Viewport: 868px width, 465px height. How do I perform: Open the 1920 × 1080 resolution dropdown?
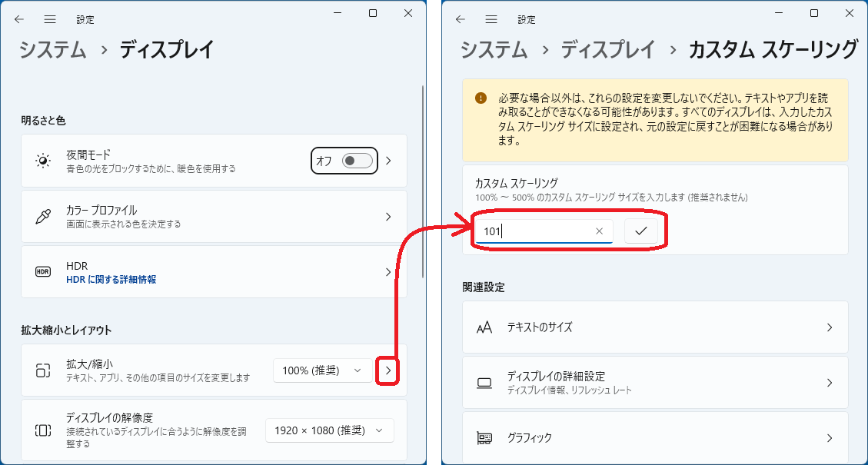[x=329, y=430]
